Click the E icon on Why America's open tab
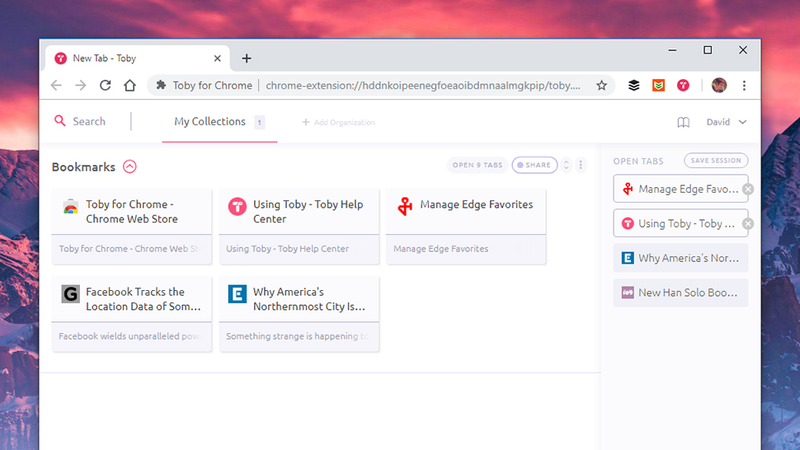The height and width of the screenshot is (450, 800). [628, 258]
